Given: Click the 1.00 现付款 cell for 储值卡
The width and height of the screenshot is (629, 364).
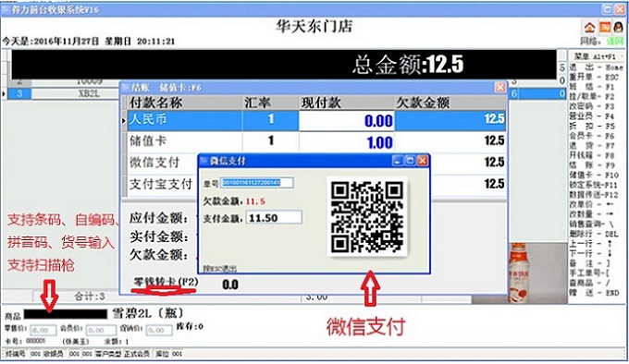Looking at the screenshot, I should point(347,141).
